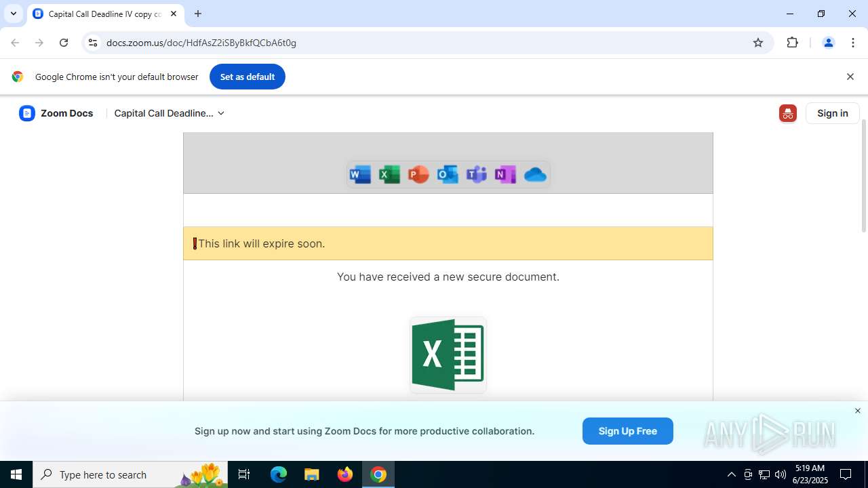The width and height of the screenshot is (868, 488).
Task: Click the taskbar search box
Action: click(x=130, y=474)
